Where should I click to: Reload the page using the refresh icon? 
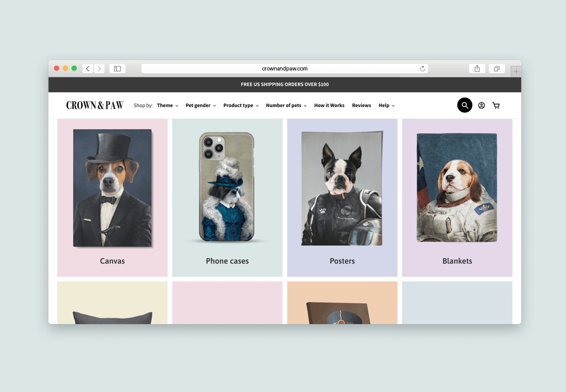click(x=422, y=68)
